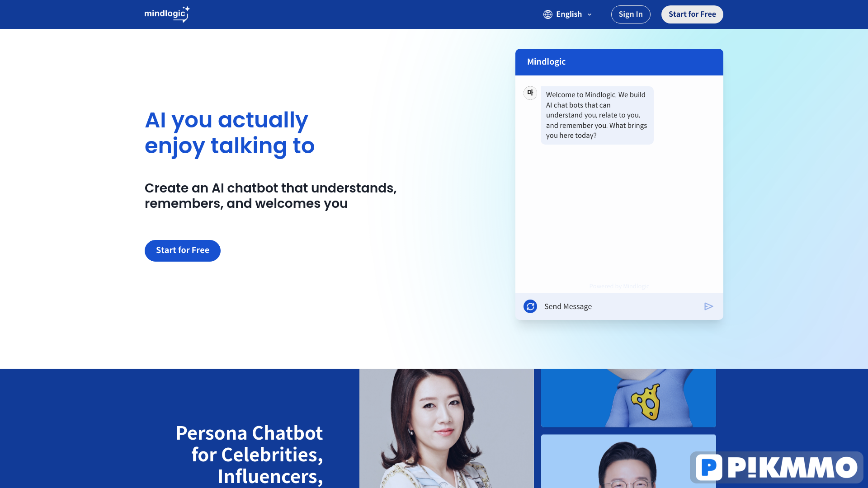Click the woman persona photo
Image resolution: width=868 pixels, height=488 pixels.
tap(447, 428)
